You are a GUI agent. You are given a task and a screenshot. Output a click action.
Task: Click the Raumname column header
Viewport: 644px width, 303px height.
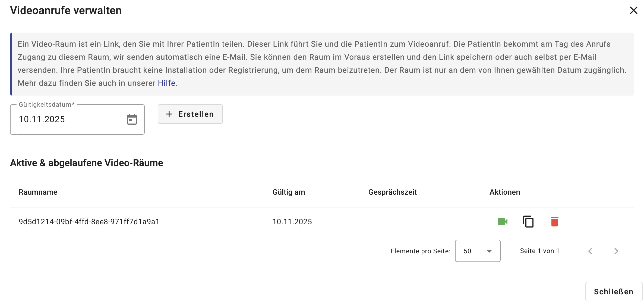click(x=38, y=192)
